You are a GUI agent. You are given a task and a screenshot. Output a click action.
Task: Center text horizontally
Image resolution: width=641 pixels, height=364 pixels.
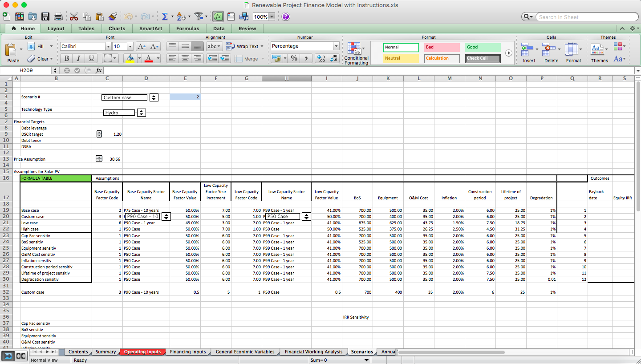click(185, 58)
